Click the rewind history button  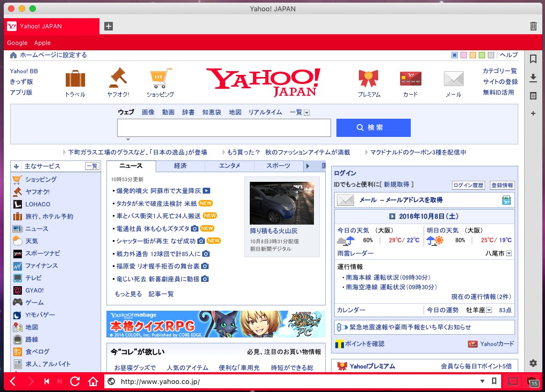coord(47,382)
